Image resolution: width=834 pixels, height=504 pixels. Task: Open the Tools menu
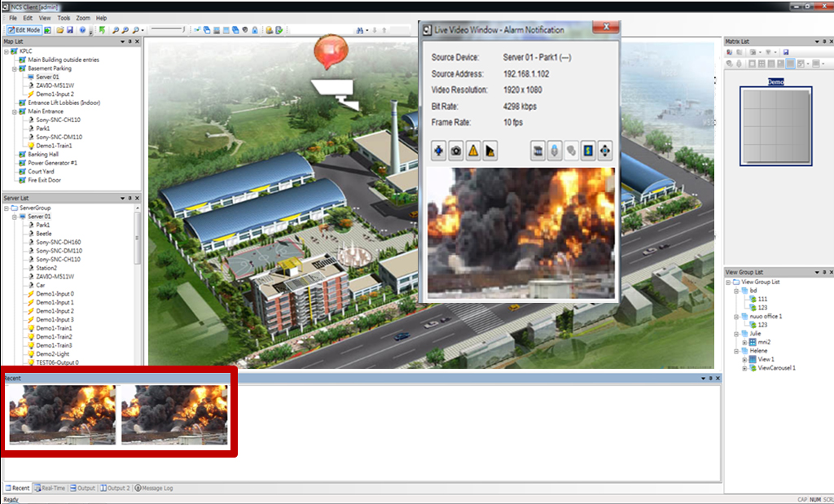[64, 18]
